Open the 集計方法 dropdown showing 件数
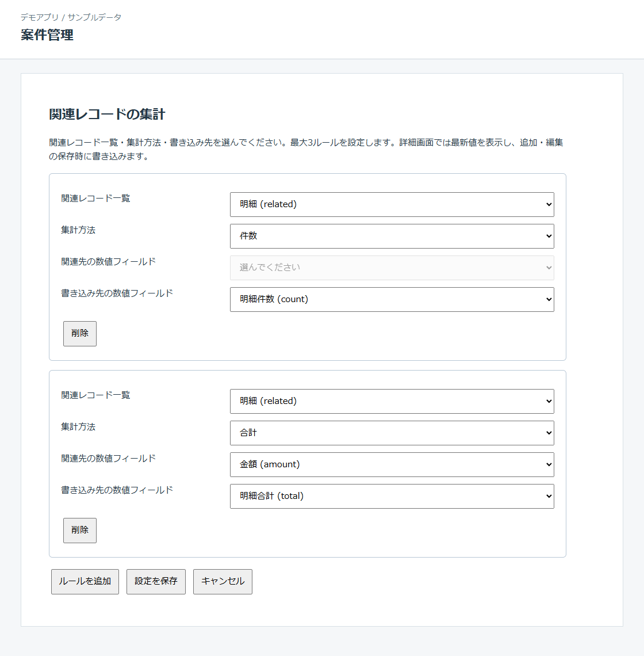This screenshot has width=644, height=656. (x=392, y=236)
